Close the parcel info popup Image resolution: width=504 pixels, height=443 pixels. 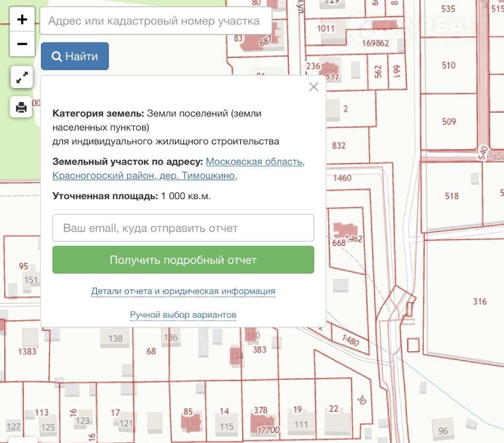coord(314,87)
